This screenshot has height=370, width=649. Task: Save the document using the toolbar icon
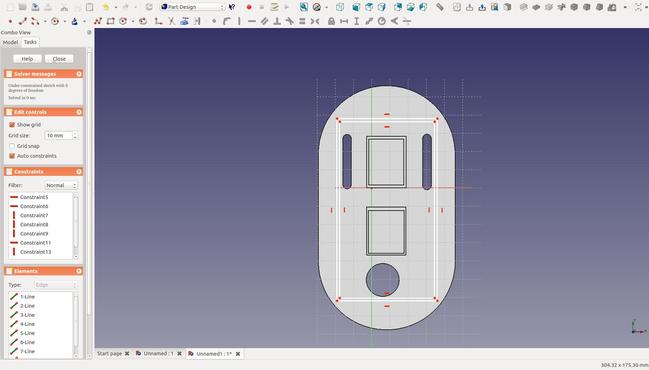coord(35,7)
